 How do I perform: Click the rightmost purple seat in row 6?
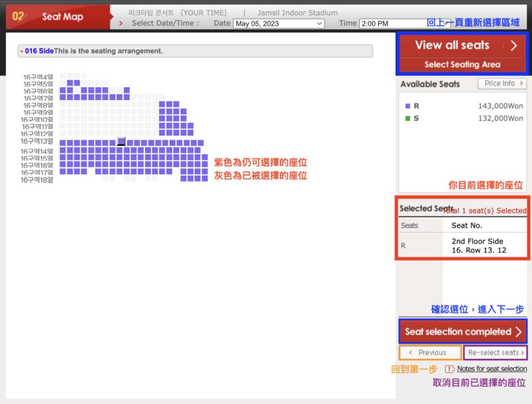(x=126, y=90)
